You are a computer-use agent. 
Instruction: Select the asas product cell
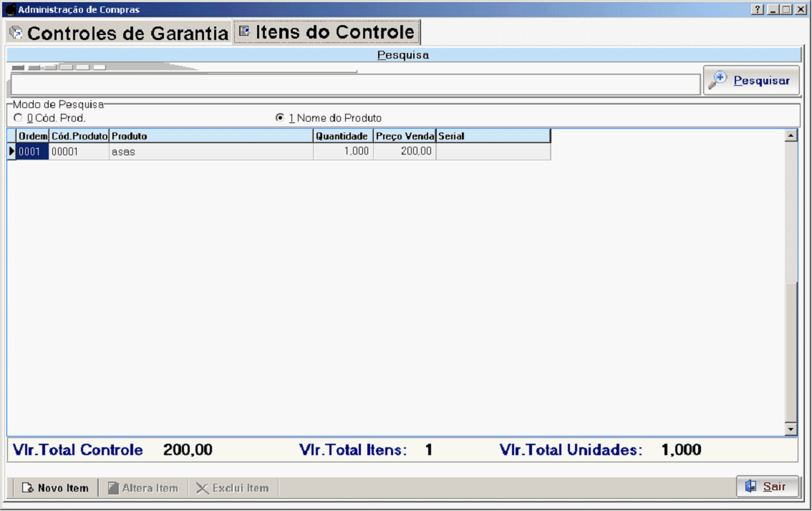[x=211, y=152]
